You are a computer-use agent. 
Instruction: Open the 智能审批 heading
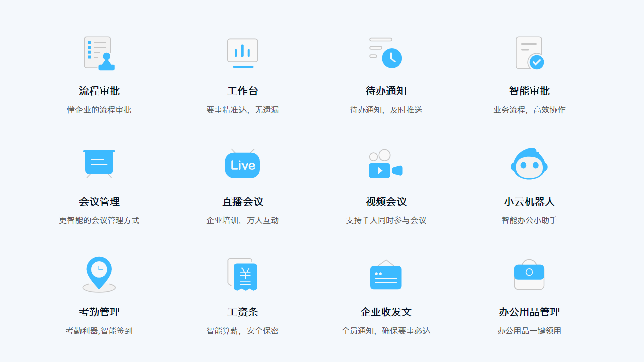coord(529,91)
